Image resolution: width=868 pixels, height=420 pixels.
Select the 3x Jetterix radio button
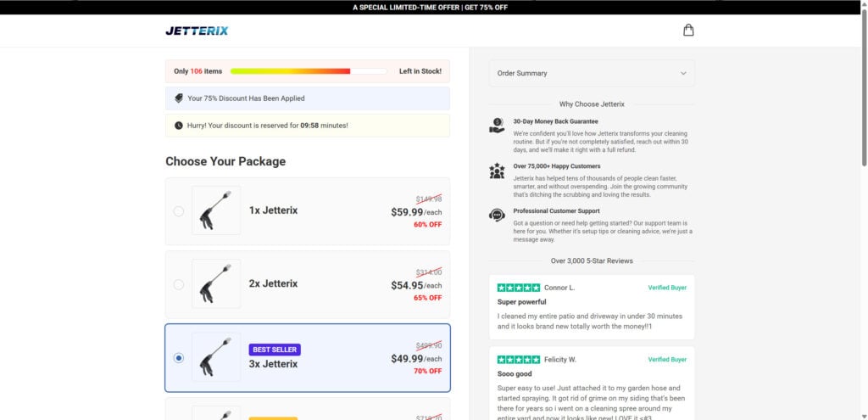179,358
